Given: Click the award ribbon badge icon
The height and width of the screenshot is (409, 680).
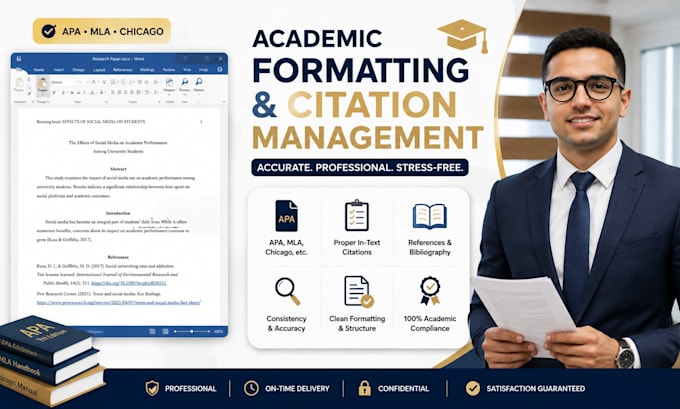Looking at the screenshot, I should pos(430,291).
